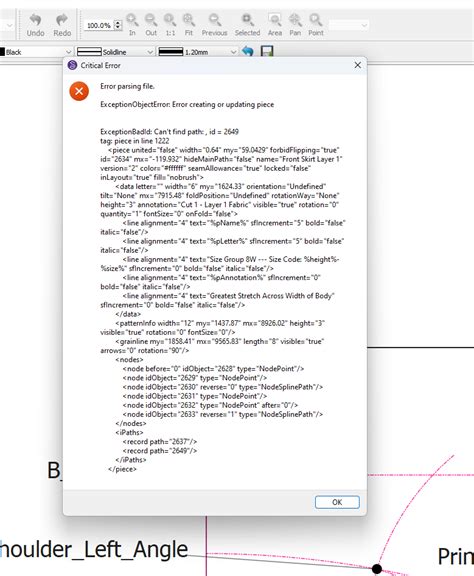This screenshot has width=474, height=576.
Task: Click the blue return arrow icon
Action: (x=248, y=51)
